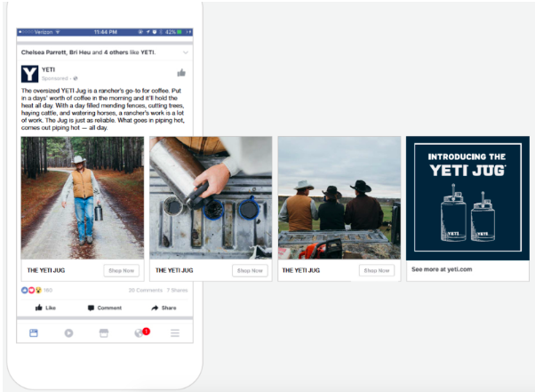Click the first card title THE YETI JUG
Screen dimensions: 535x392
point(46,270)
